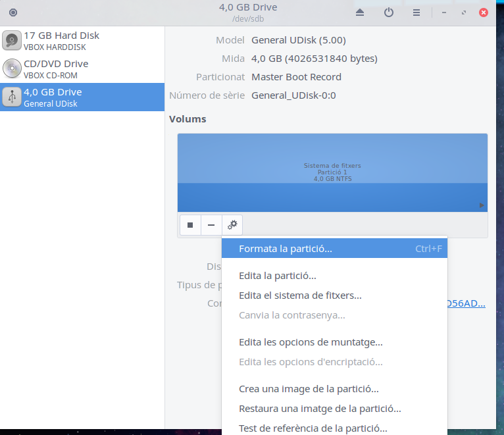Click the application menu icon at top left
The image size is (504, 435).
(x=13, y=13)
